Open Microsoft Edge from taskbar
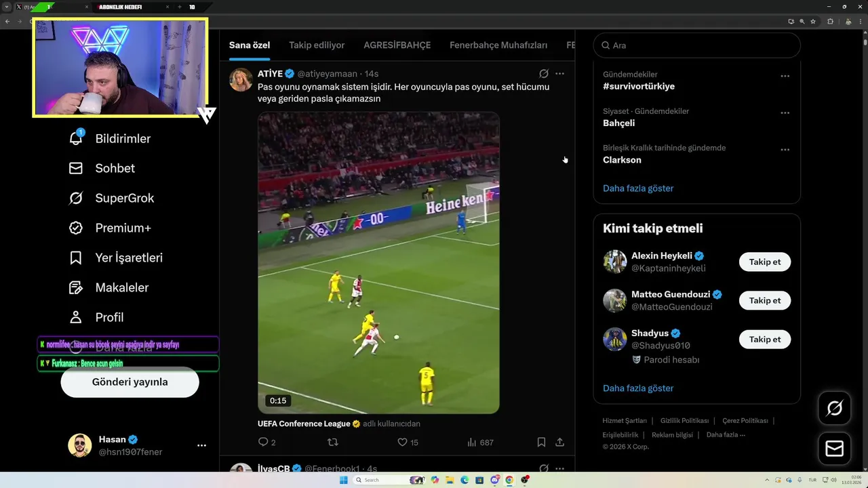 point(465,480)
